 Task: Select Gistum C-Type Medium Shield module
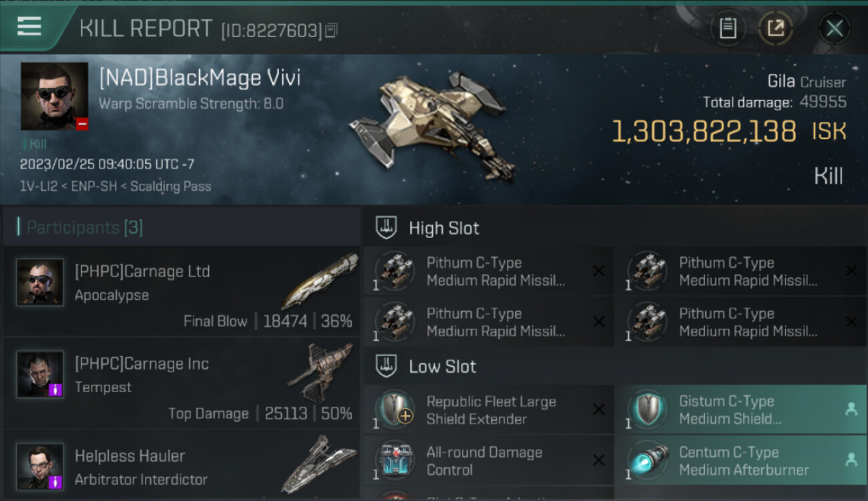[741, 409]
